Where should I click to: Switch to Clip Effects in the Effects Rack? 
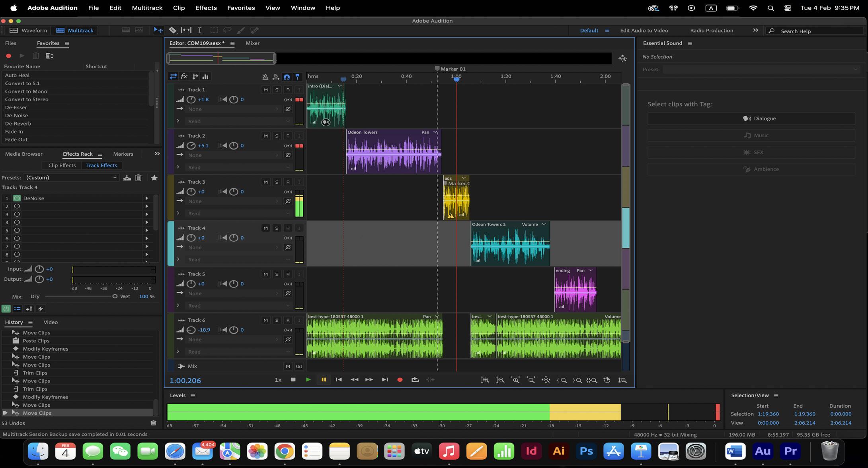pyautogui.click(x=62, y=165)
